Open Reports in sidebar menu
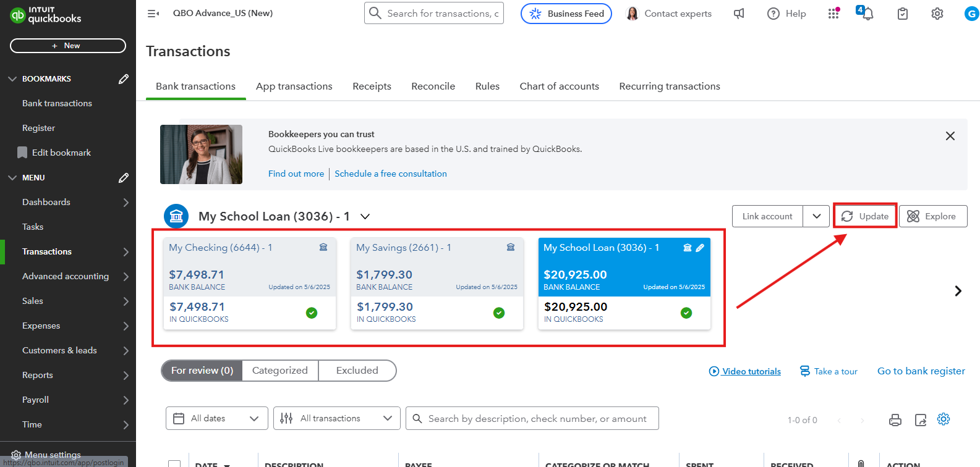This screenshot has height=467, width=980. [37, 376]
